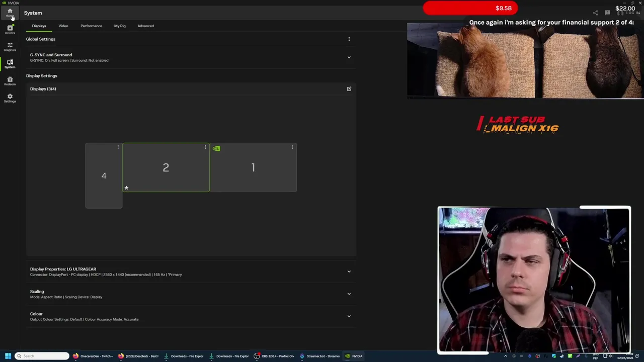The height and width of the screenshot is (362, 644).
Task: Click the Global Settings heading
Action: tap(41, 39)
